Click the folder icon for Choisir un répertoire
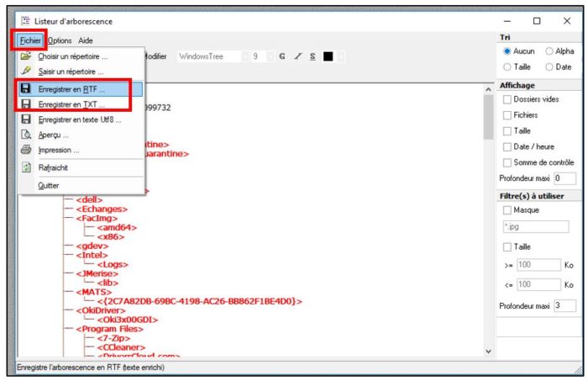Viewport: 588px width, 381px height. [25, 56]
